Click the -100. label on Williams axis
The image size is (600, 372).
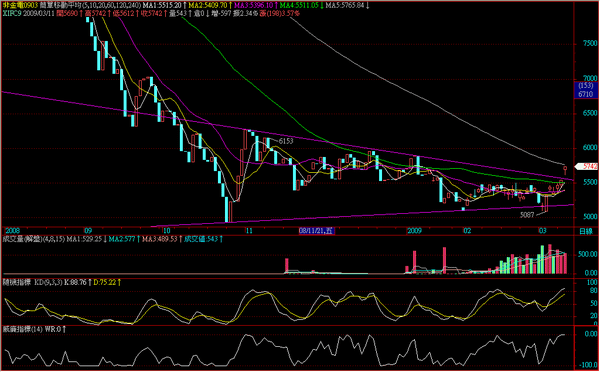pos(589,364)
